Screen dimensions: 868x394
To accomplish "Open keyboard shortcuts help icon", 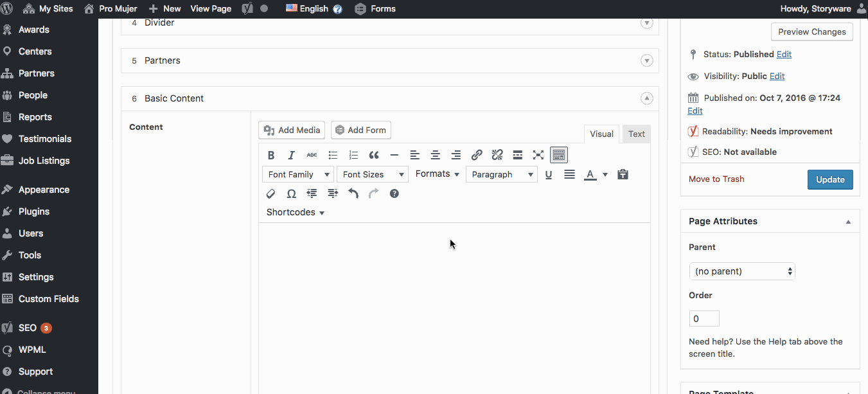I will [394, 193].
